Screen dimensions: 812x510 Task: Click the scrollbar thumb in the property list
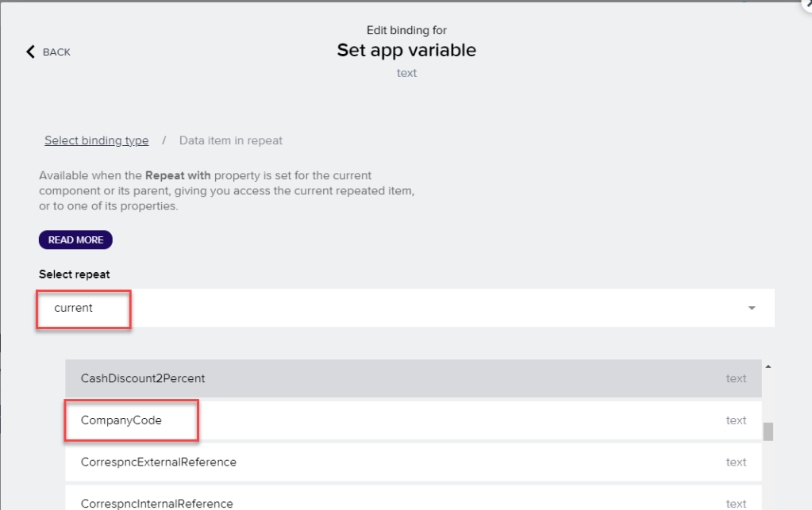pyautogui.click(x=768, y=431)
